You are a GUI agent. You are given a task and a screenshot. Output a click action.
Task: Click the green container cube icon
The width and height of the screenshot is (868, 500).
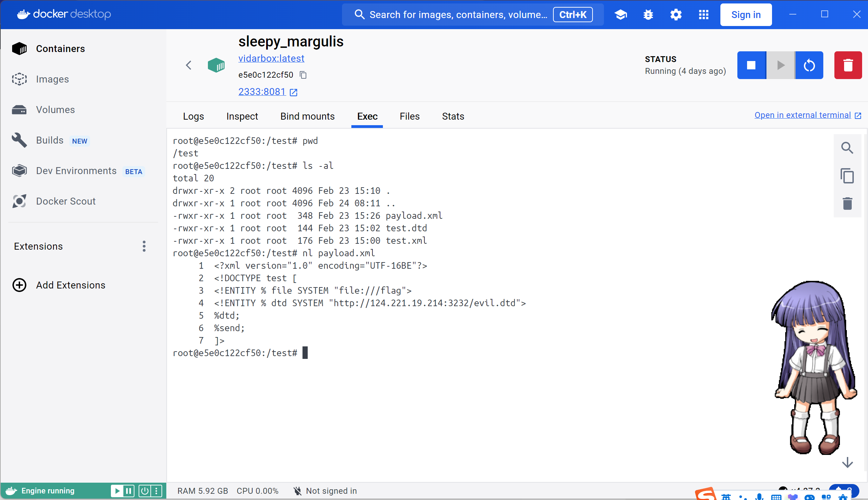[x=216, y=65]
